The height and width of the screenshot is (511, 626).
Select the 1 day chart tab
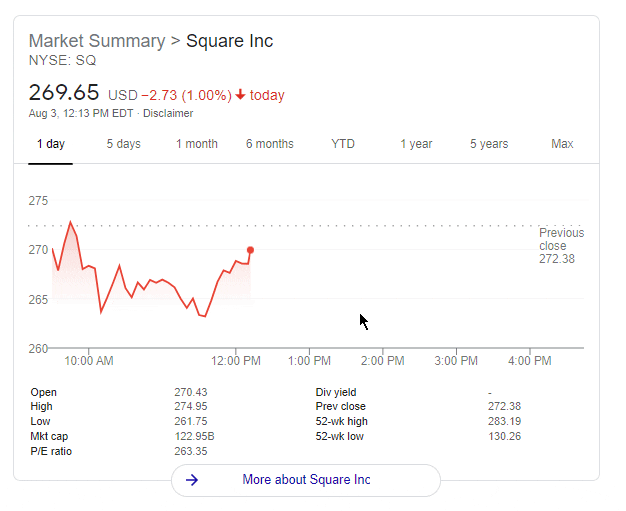click(51, 144)
